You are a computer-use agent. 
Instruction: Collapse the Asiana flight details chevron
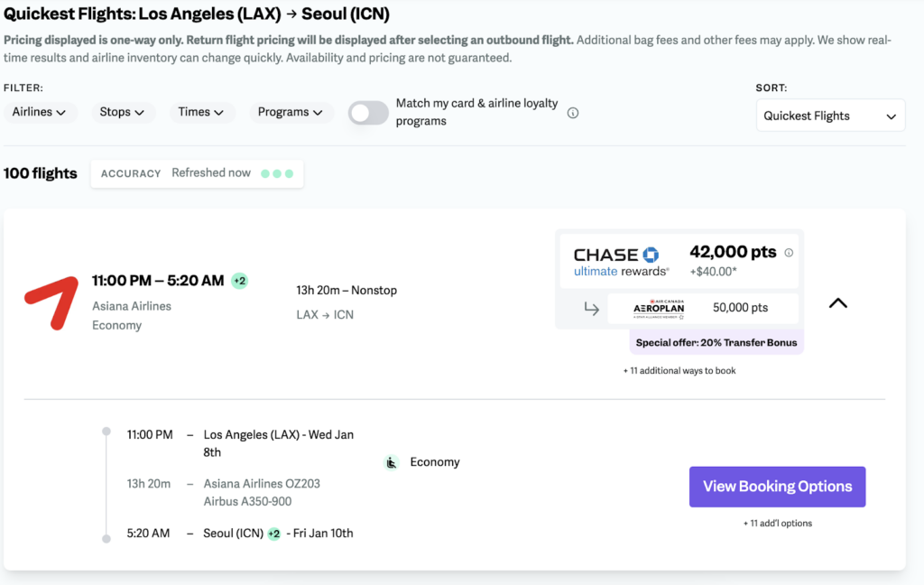(838, 303)
